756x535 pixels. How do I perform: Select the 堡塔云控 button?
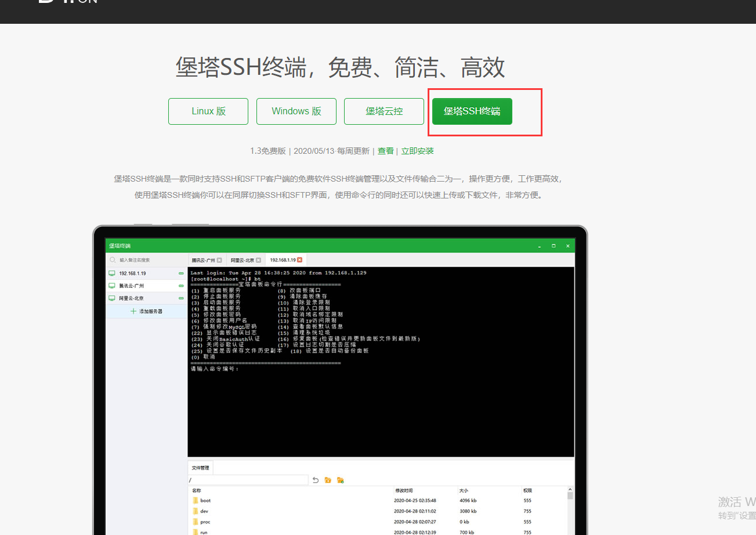[x=384, y=111]
